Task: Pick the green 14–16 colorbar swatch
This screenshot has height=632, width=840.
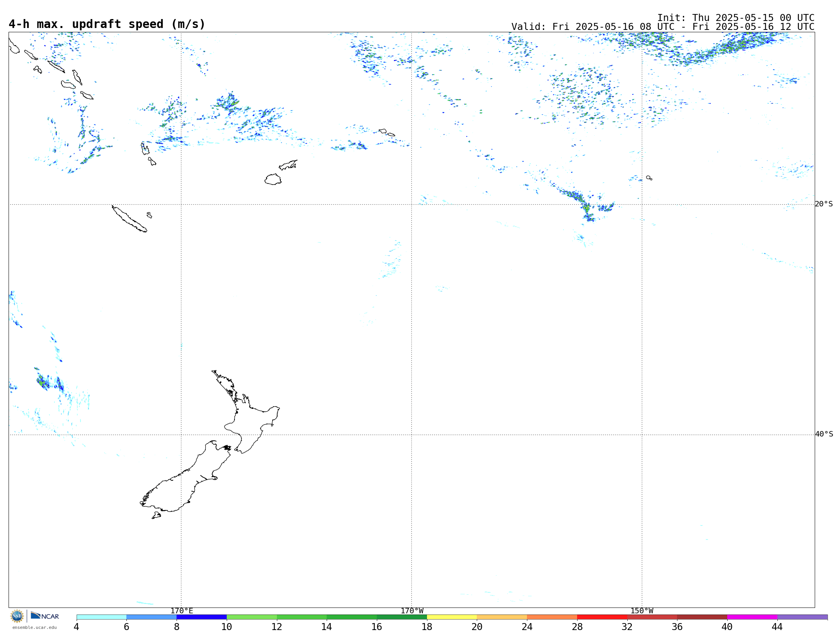Action: tap(352, 617)
